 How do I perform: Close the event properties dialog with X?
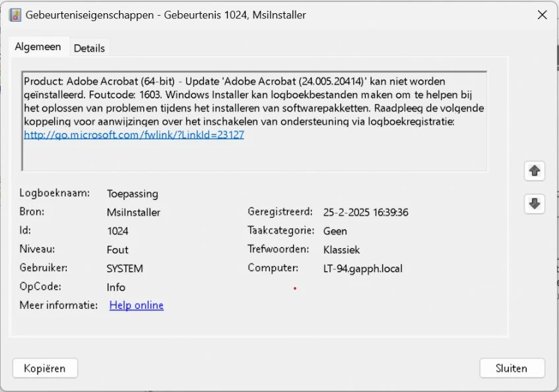pos(543,15)
